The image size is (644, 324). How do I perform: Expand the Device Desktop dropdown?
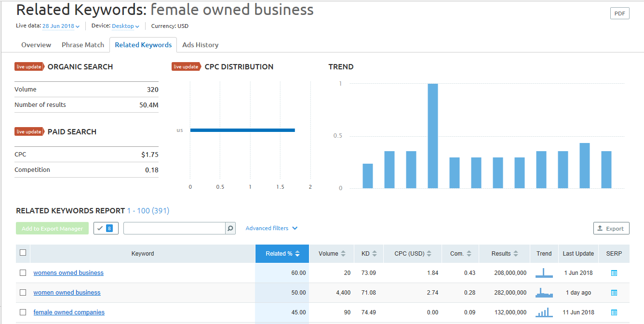click(125, 26)
